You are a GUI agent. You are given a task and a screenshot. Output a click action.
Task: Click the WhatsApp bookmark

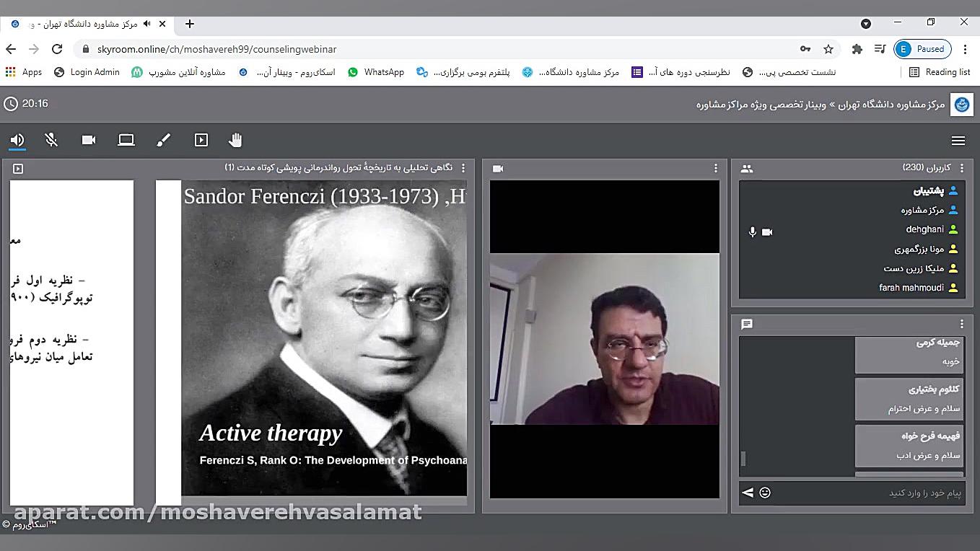pyautogui.click(x=376, y=72)
